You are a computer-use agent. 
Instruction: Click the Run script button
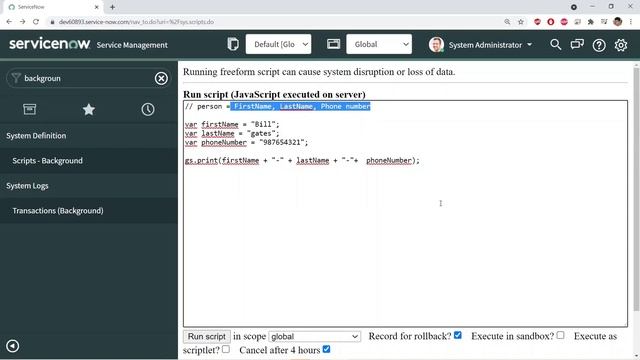(207, 336)
